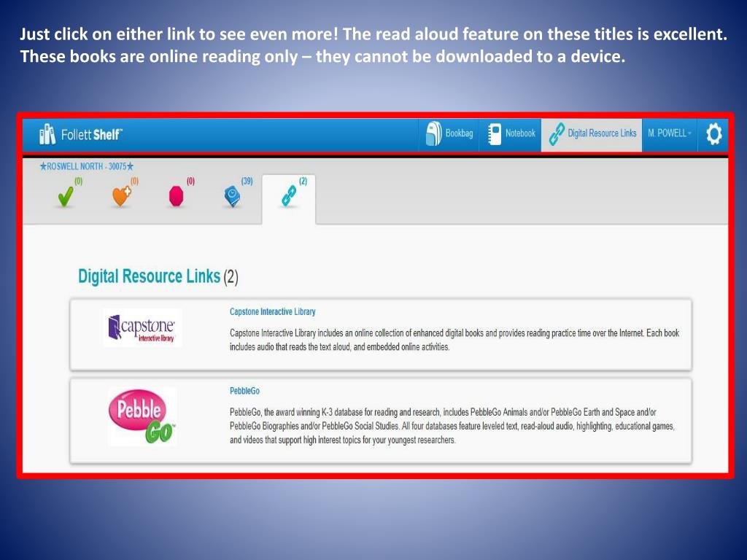Click the (0) count above green checkmark
Screen dimensions: 747x560
78,181
